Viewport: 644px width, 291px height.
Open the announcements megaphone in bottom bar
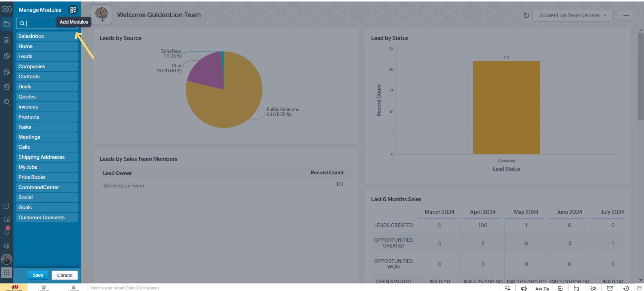point(524,288)
